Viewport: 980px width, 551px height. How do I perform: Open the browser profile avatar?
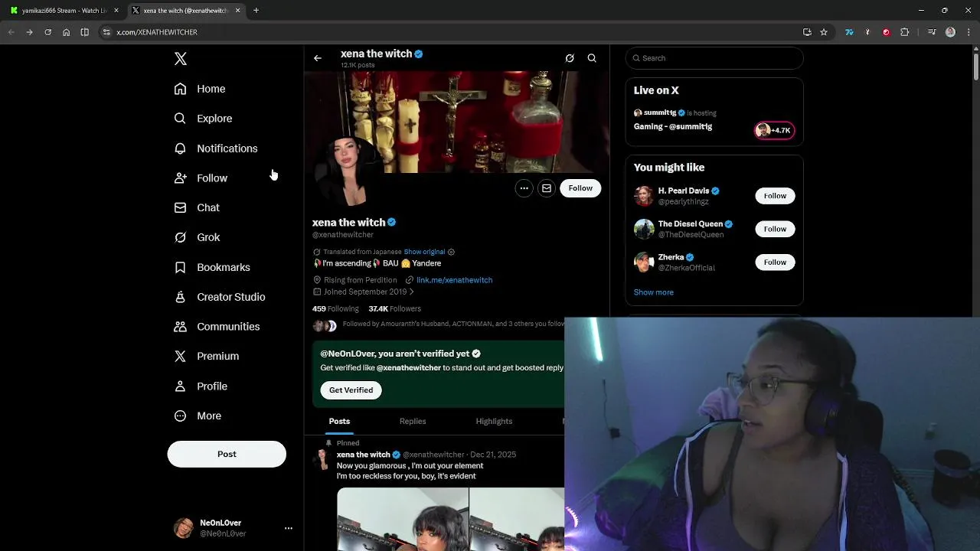(950, 32)
